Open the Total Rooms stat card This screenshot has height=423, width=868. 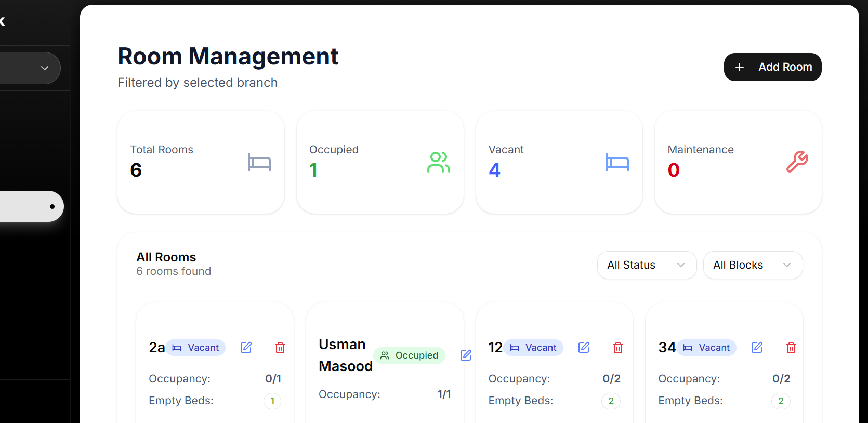click(x=201, y=162)
